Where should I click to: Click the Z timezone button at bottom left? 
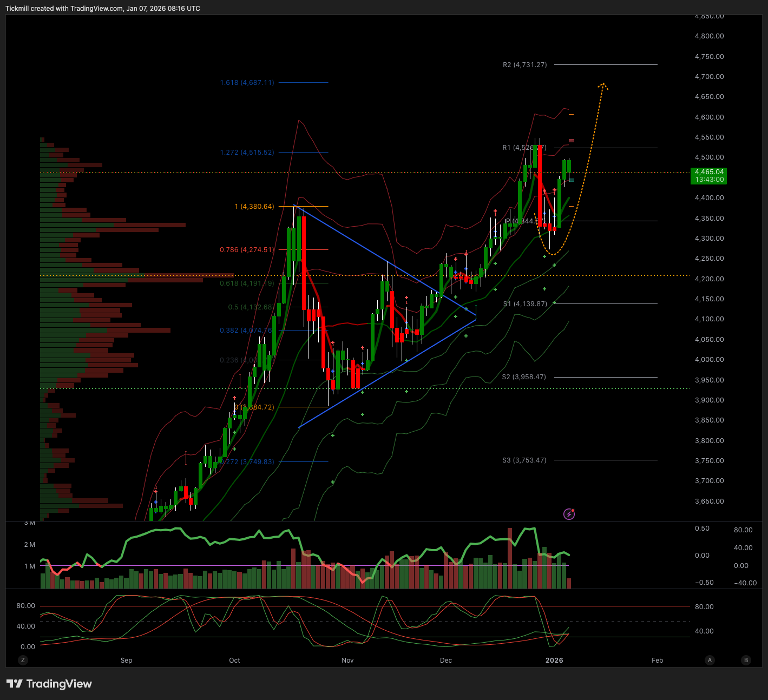coord(23,660)
